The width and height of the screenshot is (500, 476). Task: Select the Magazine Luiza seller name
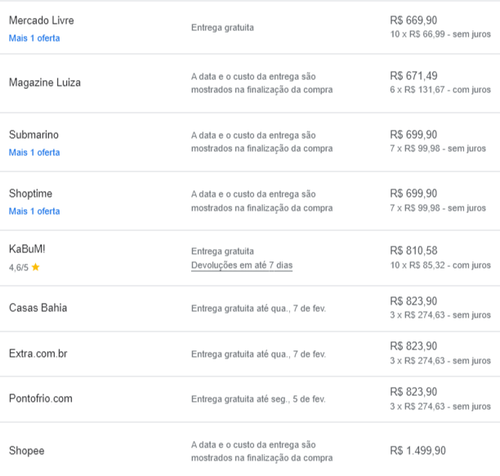pos(45,82)
